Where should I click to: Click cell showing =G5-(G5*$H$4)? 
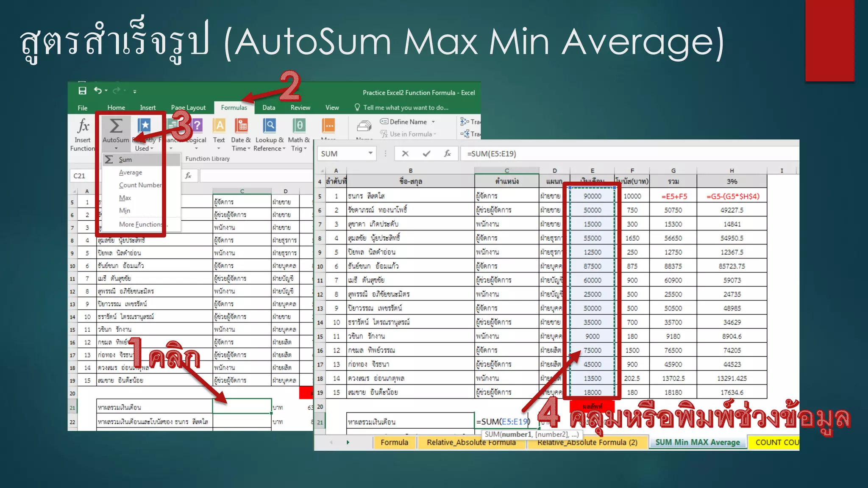point(732,196)
